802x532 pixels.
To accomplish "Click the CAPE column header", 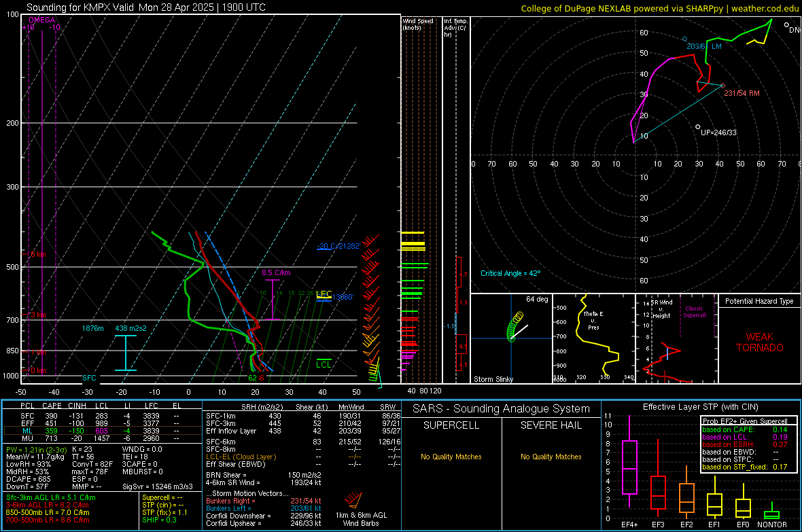I will pos(52,406).
